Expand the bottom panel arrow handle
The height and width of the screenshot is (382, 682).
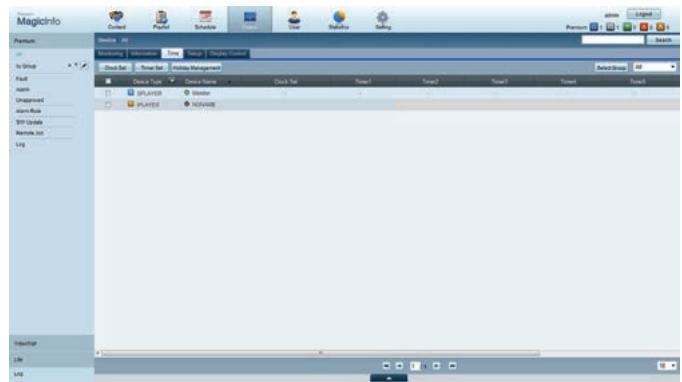coord(389,378)
